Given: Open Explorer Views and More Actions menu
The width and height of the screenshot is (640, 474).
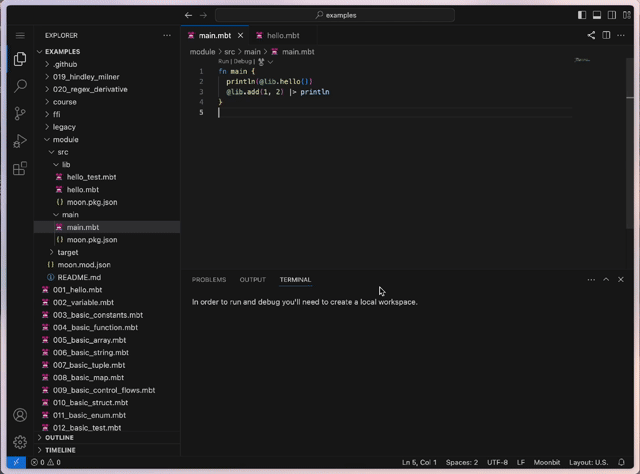Looking at the screenshot, I should pos(167,36).
